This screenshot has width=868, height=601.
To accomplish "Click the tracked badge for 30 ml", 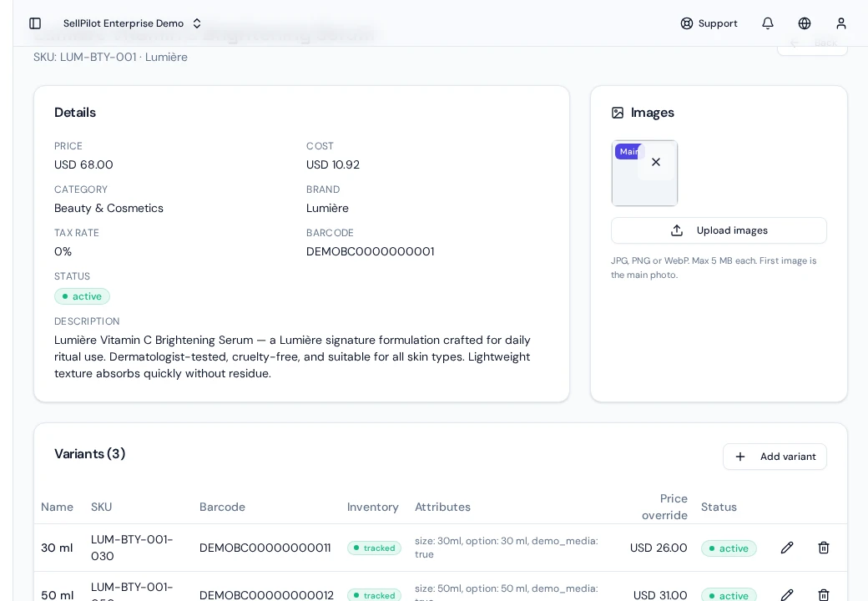I will pyautogui.click(x=374, y=548).
